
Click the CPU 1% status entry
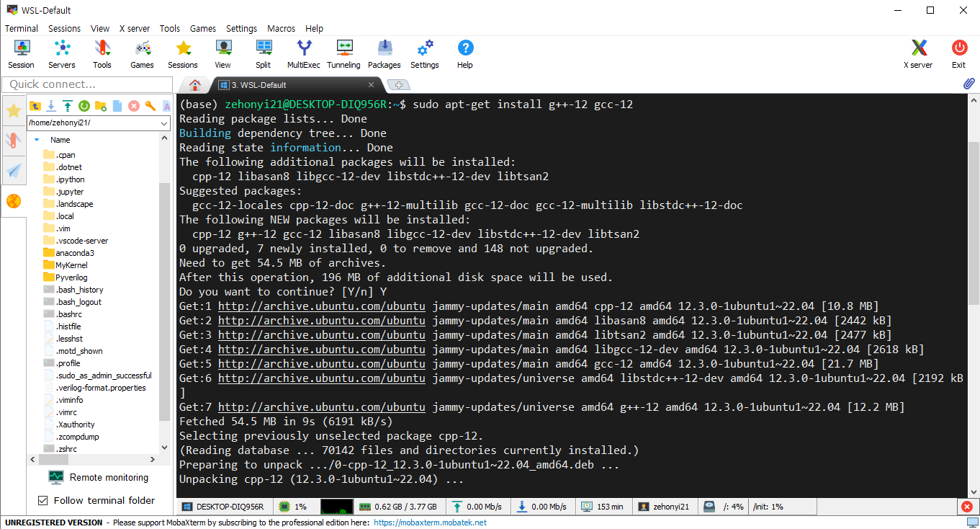(x=294, y=507)
